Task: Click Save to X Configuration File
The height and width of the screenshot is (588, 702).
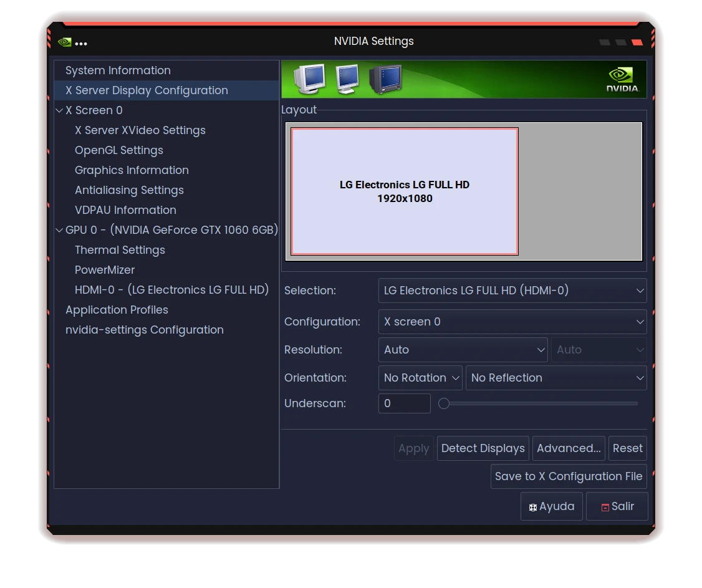Action: tap(568, 476)
